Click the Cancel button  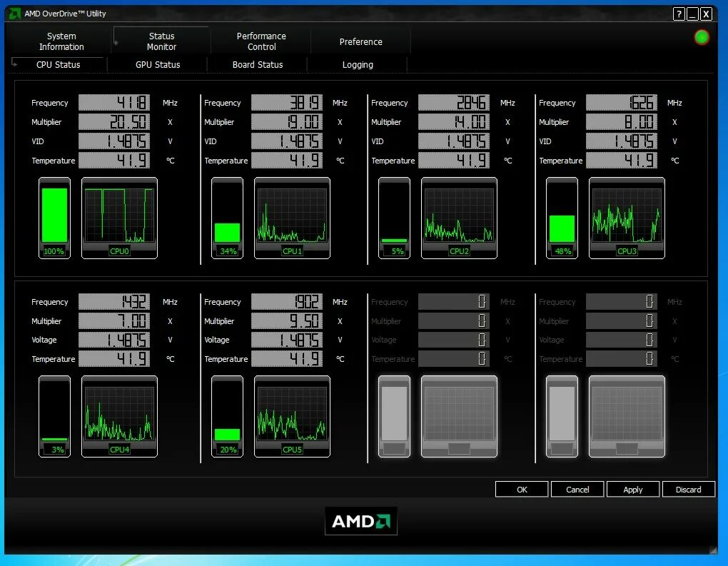[577, 489]
